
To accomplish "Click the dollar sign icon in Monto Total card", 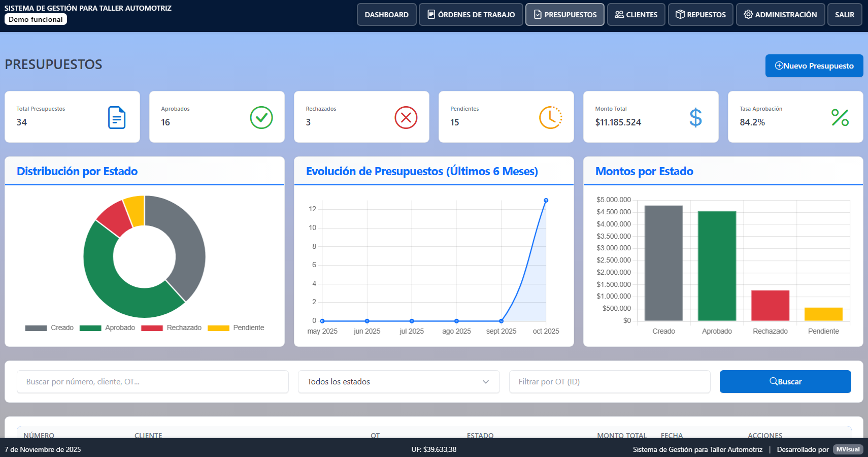I will [695, 118].
